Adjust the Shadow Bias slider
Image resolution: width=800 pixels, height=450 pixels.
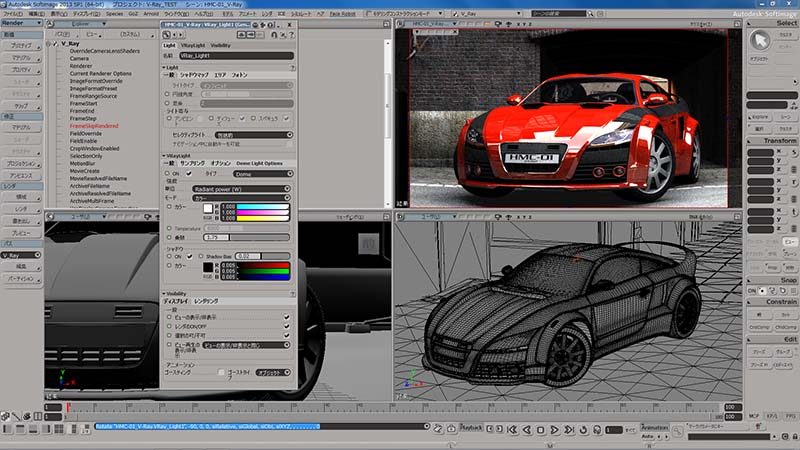click(263, 256)
